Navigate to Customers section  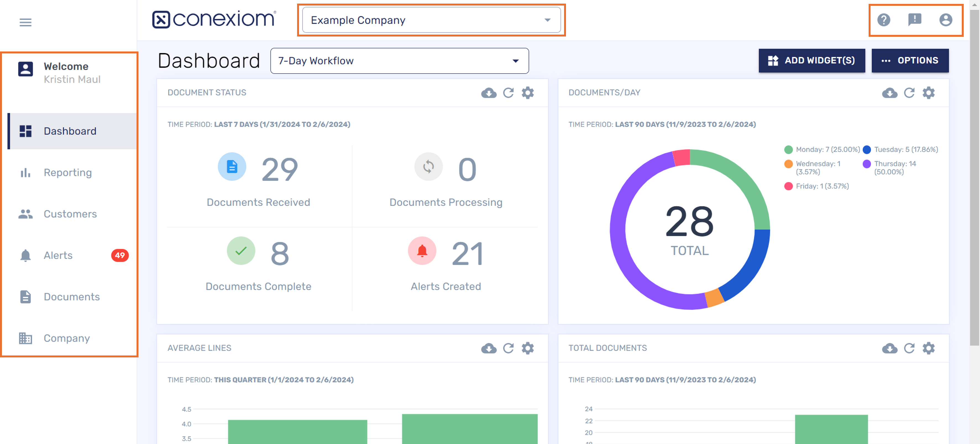pos(70,214)
